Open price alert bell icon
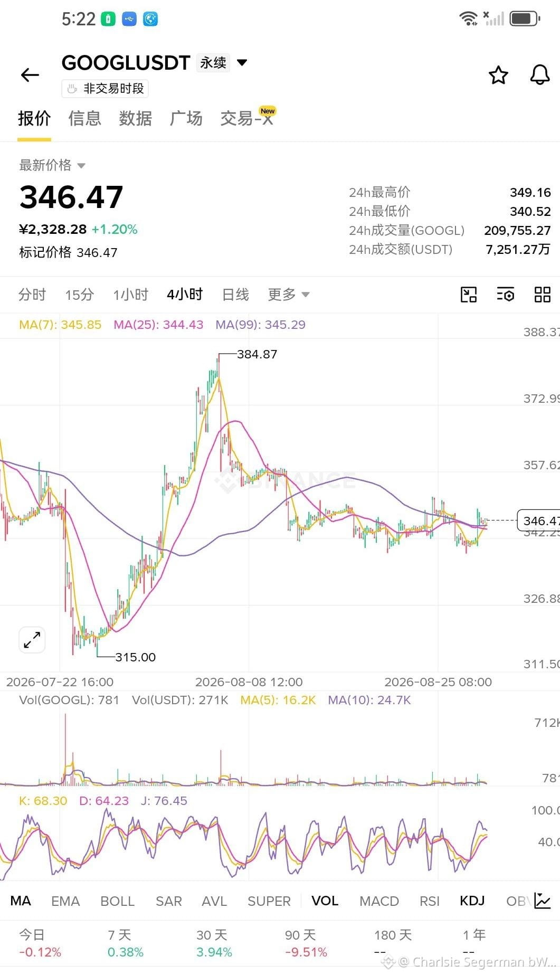The image size is (560, 975). pos(539,75)
